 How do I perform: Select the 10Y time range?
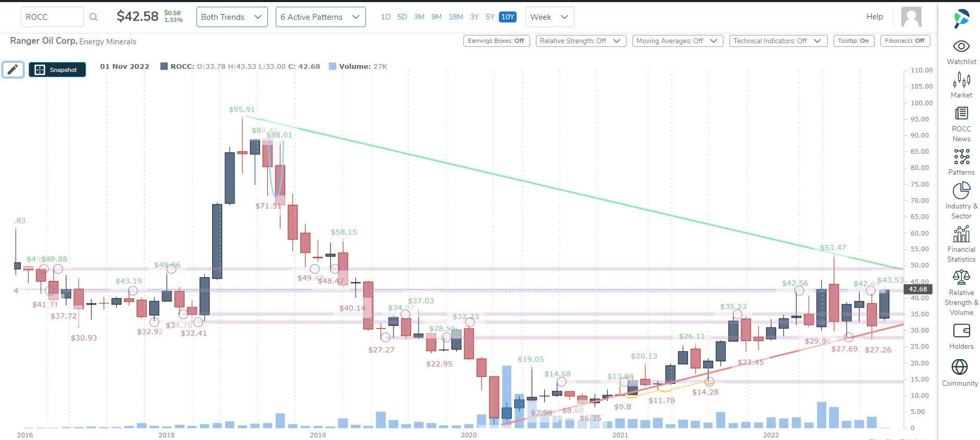coord(508,17)
